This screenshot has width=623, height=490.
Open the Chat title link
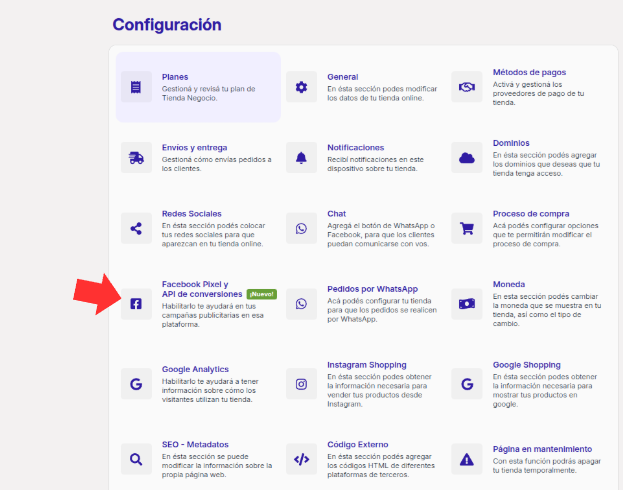coord(337,214)
